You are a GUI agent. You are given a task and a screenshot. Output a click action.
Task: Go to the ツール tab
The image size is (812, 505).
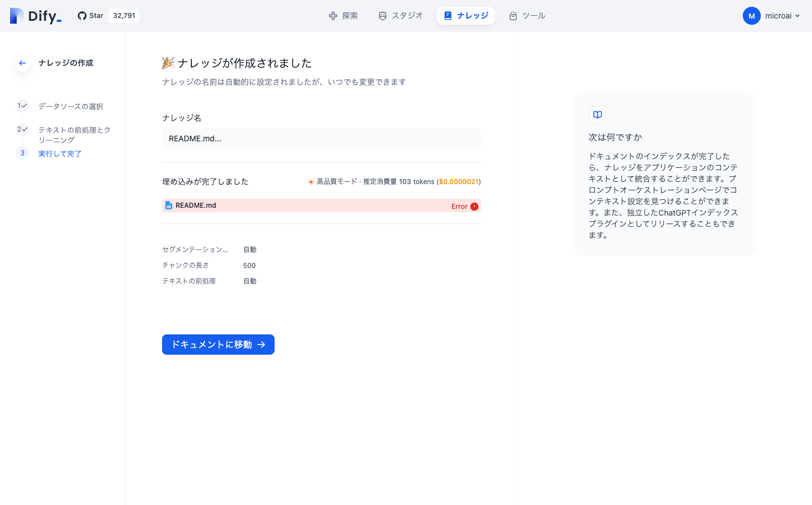527,16
